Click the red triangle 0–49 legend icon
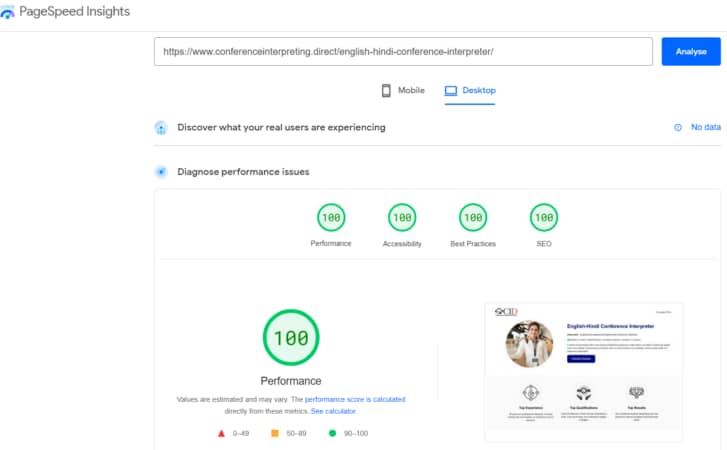This screenshot has height=450, width=727. (x=221, y=433)
